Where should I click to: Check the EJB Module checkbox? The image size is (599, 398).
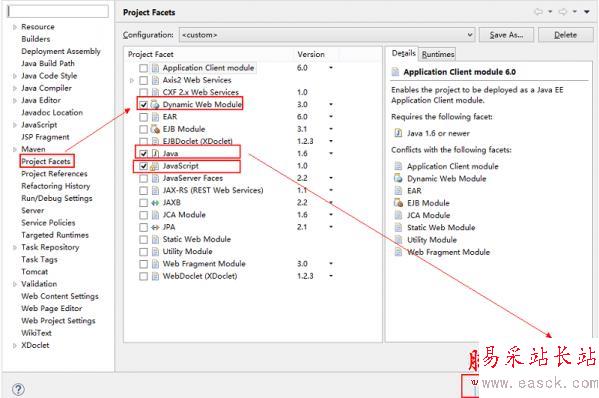point(143,129)
